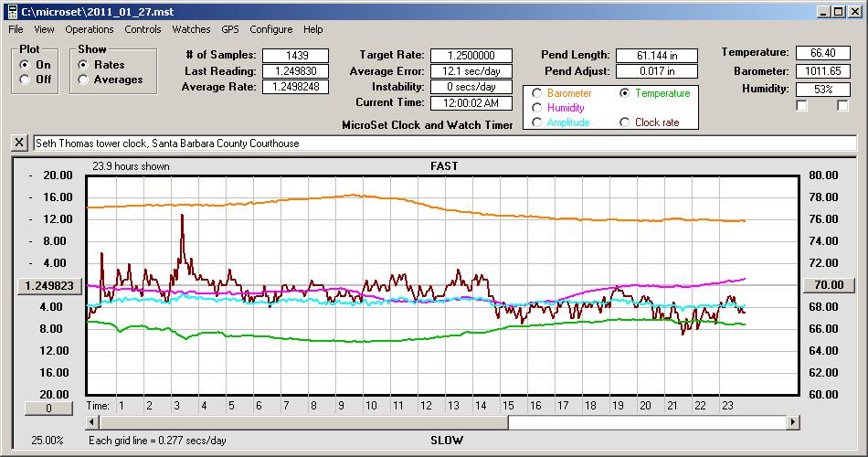Click the MicroSet title bar icon
Viewport: 868px width, 457px height.
pyautogui.click(x=12, y=11)
